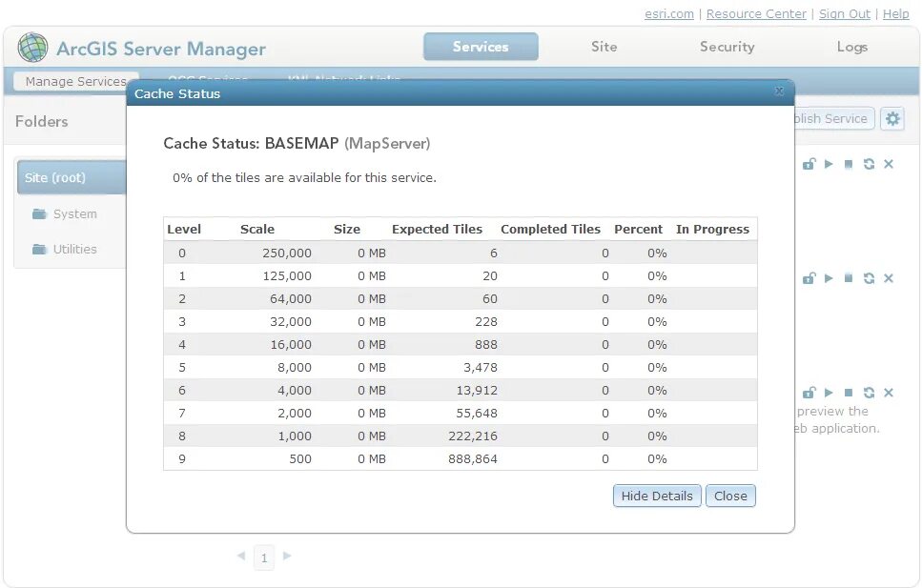The width and height of the screenshot is (922, 588).
Task: Go to the next page arrow
Action: [x=287, y=556]
